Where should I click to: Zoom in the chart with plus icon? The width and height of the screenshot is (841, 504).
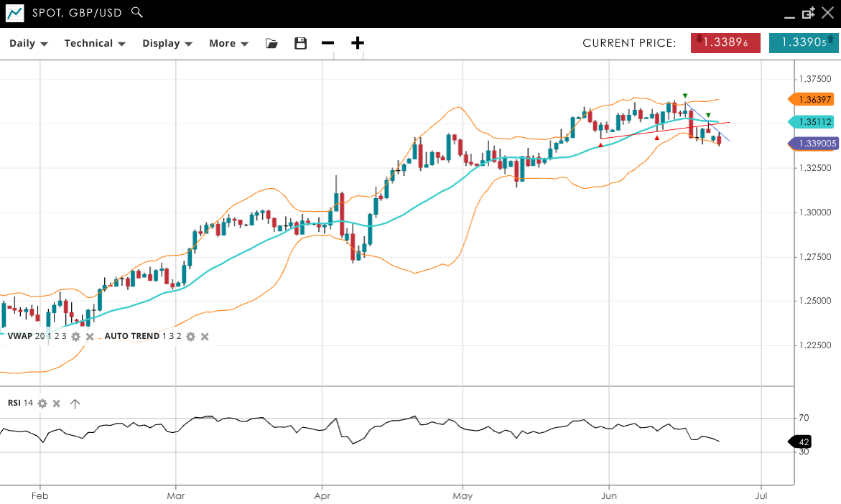pos(357,43)
